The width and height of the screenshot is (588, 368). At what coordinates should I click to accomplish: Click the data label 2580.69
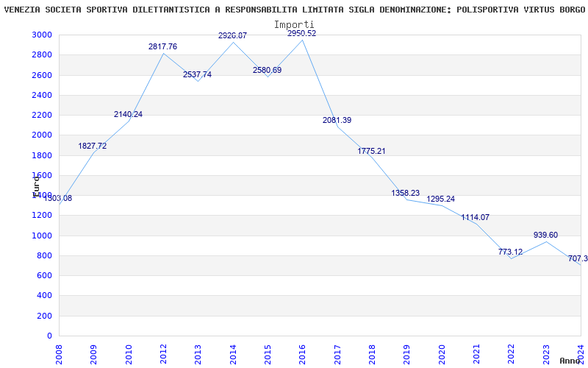(267, 70)
